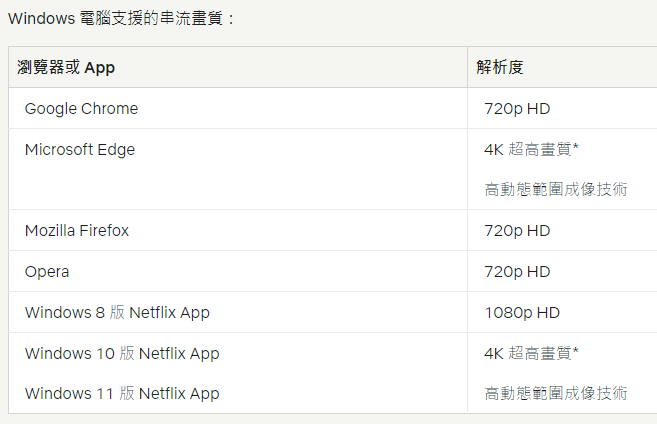The image size is (657, 424).
Task: Click the "Google Chrome" table cell
Action: [x=238, y=109]
